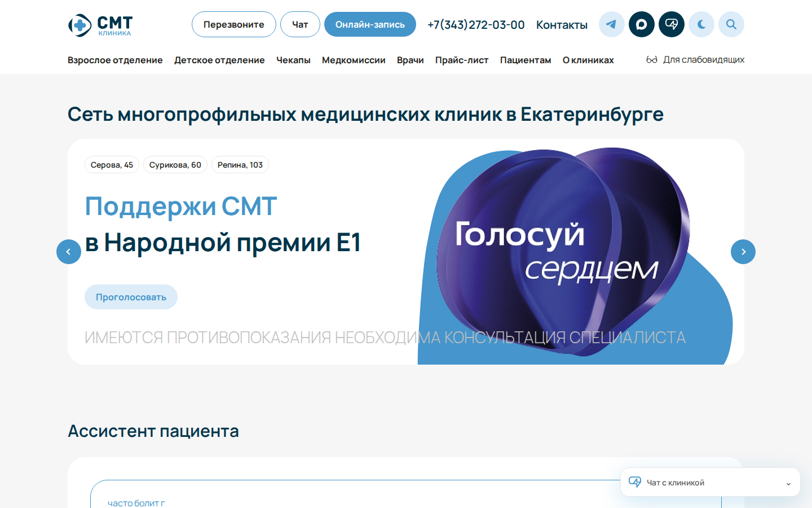This screenshot has width=812, height=508.
Task: Request a callback via Перезвоните button
Action: [x=234, y=24]
